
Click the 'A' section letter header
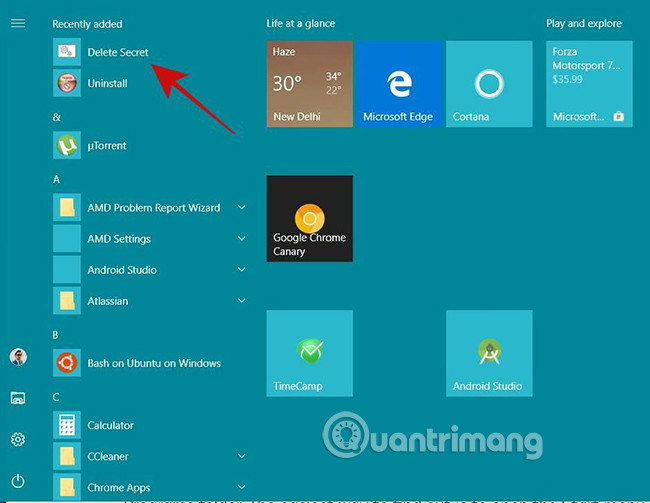pos(56,180)
